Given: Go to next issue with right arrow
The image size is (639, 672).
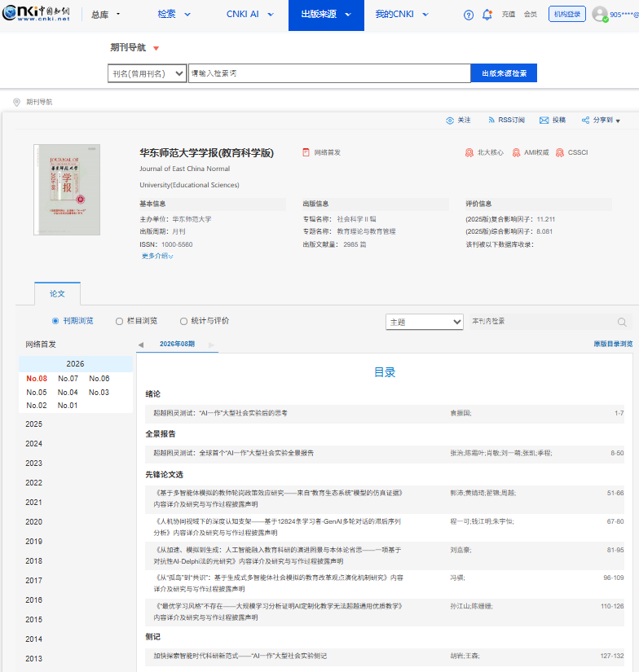Looking at the screenshot, I should coord(211,345).
